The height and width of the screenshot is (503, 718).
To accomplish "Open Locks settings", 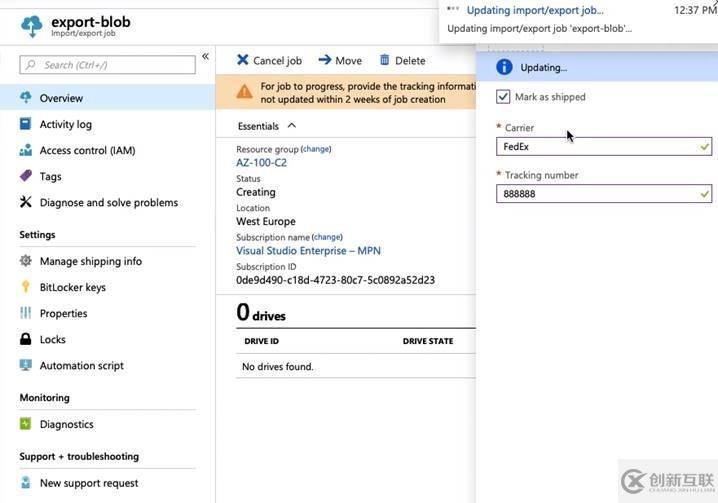I will (53, 339).
